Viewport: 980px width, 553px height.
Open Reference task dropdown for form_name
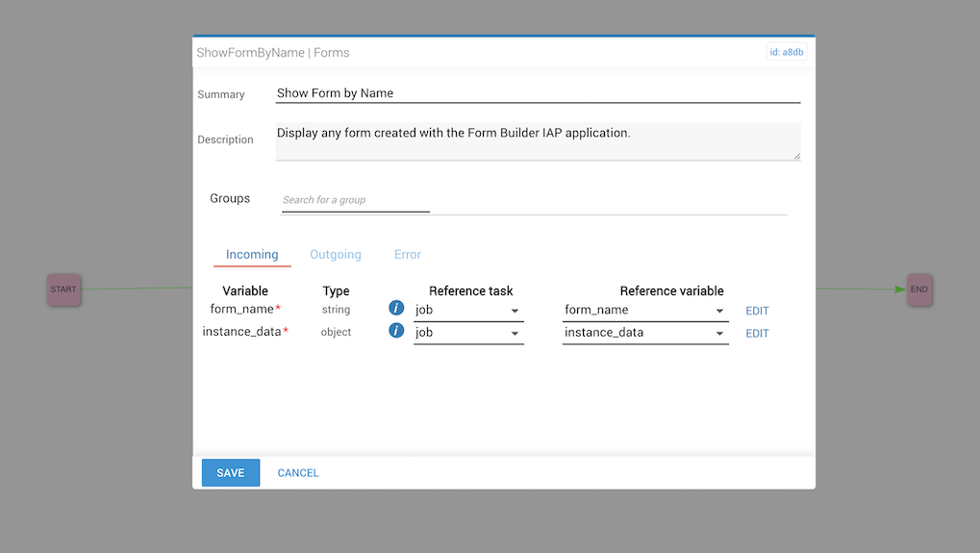click(468, 310)
